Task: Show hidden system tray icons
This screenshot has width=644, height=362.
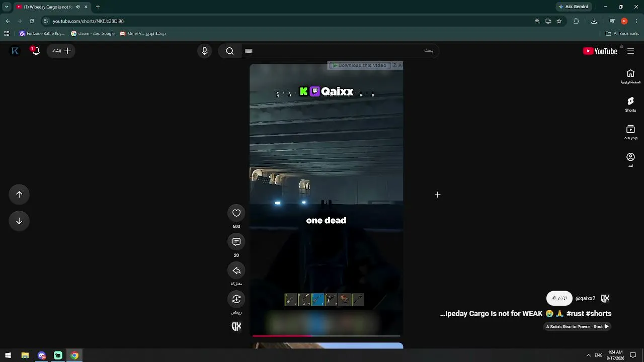Action: [588, 355]
